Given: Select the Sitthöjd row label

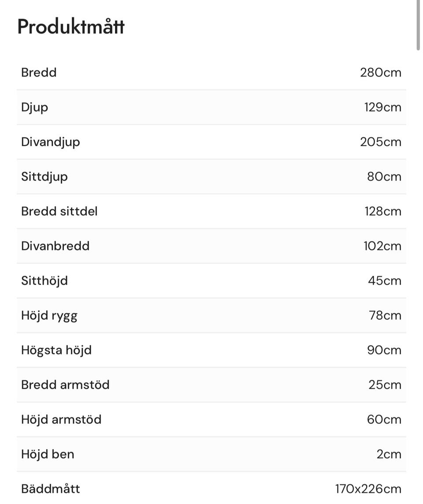Looking at the screenshot, I should (x=44, y=280).
